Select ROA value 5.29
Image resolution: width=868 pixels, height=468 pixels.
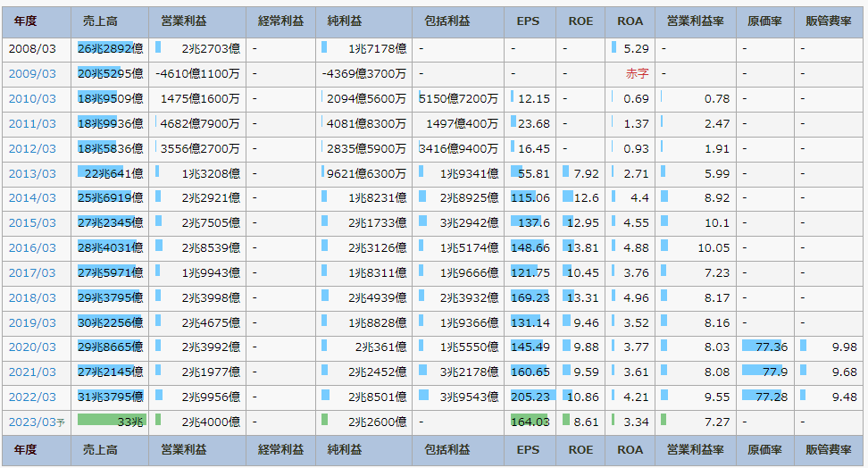[x=636, y=49]
